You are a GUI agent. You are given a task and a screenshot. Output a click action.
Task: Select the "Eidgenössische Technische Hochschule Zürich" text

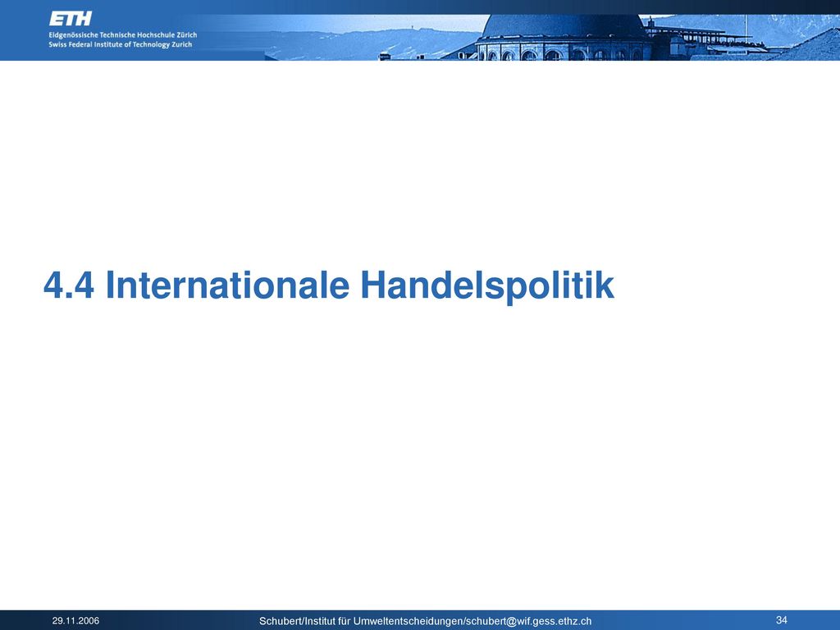point(123,34)
